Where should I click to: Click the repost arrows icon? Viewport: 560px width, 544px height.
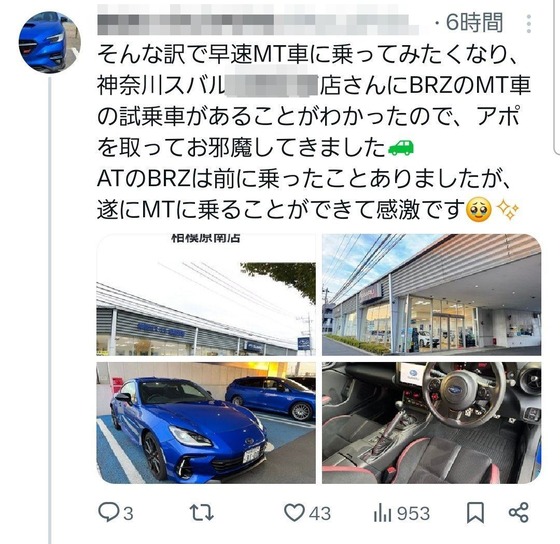click(201, 513)
